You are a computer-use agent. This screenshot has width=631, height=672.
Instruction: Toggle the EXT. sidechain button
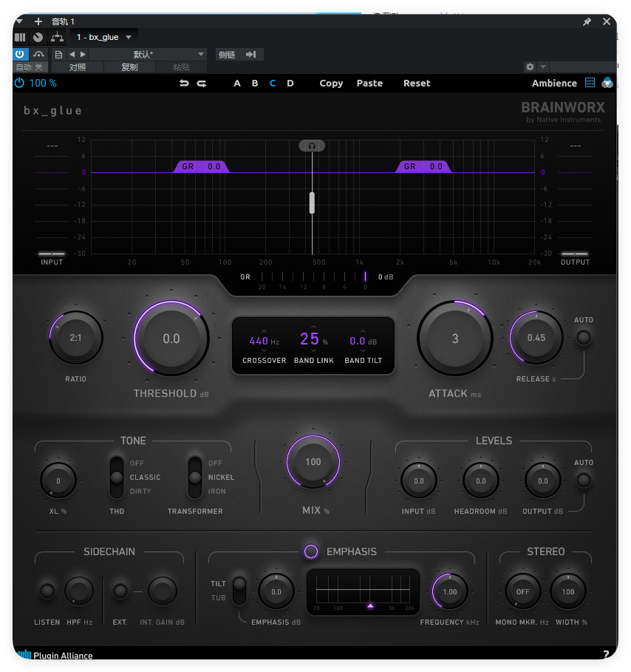coord(120,591)
